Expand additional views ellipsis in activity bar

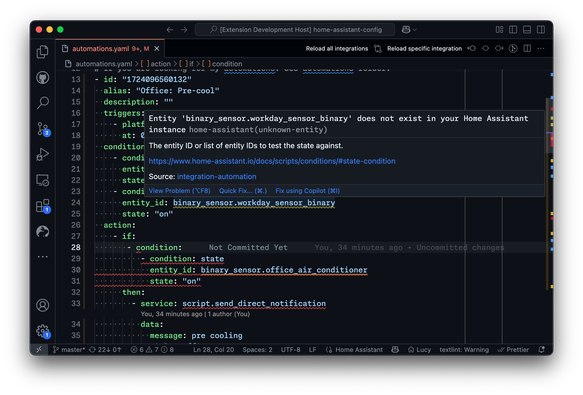coord(43,257)
